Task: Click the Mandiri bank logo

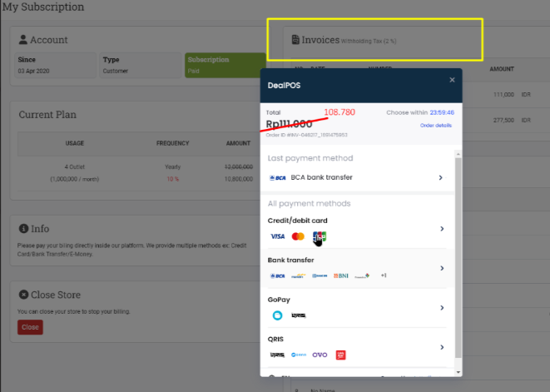Action: pyautogui.click(x=299, y=276)
